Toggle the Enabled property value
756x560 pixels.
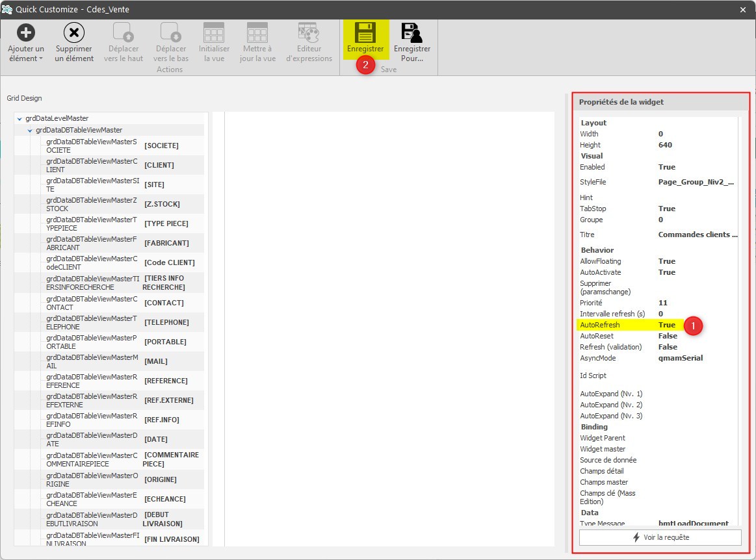(x=667, y=167)
